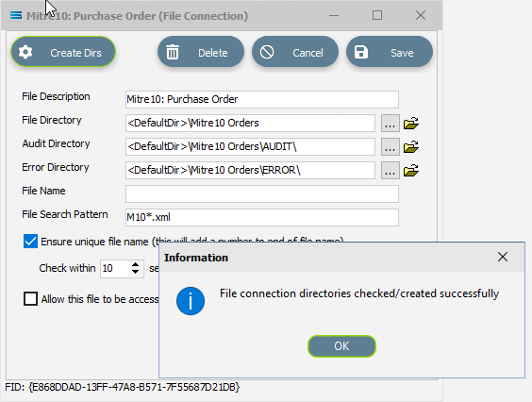Click the 'File Directory' label

(52, 120)
